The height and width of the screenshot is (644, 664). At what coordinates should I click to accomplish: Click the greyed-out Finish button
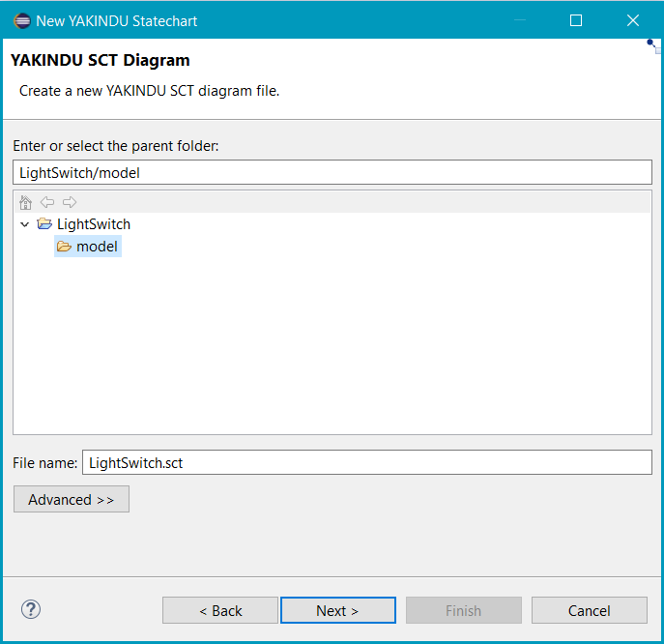point(464,610)
